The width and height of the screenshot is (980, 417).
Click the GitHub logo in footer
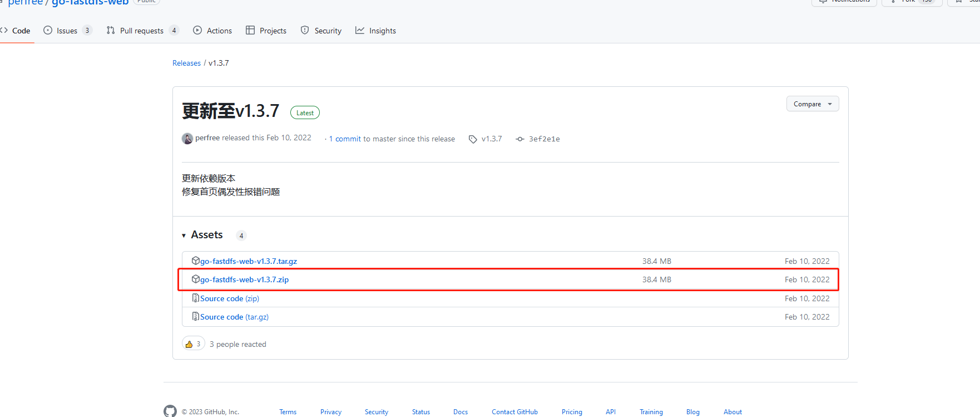point(170,411)
